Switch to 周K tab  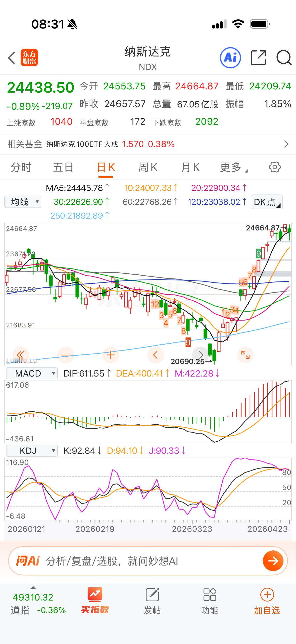[x=148, y=167]
